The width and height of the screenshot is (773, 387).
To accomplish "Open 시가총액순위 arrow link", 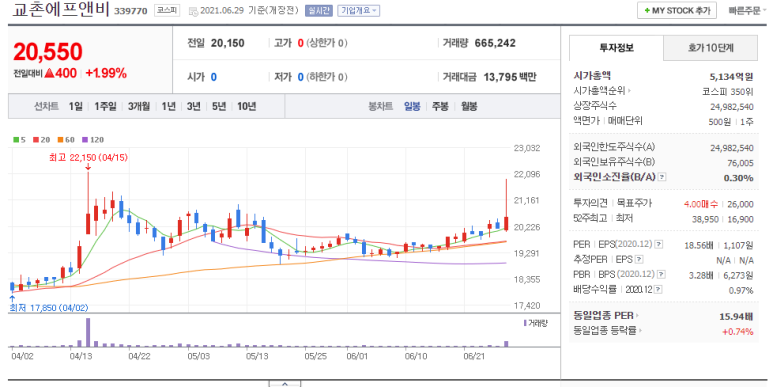I will (x=602, y=91).
